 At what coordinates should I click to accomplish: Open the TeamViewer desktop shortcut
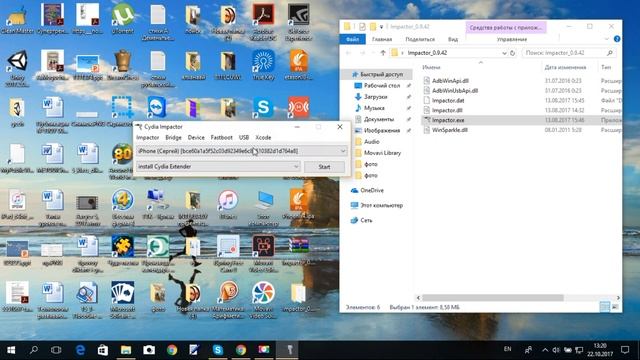point(157,107)
